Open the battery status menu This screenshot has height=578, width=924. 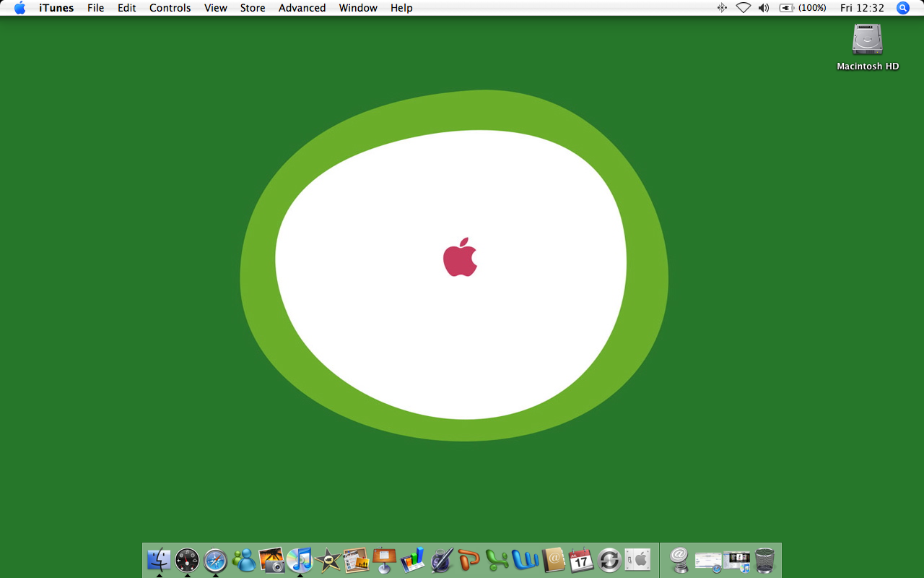pyautogui.click(x=803, y=8)
